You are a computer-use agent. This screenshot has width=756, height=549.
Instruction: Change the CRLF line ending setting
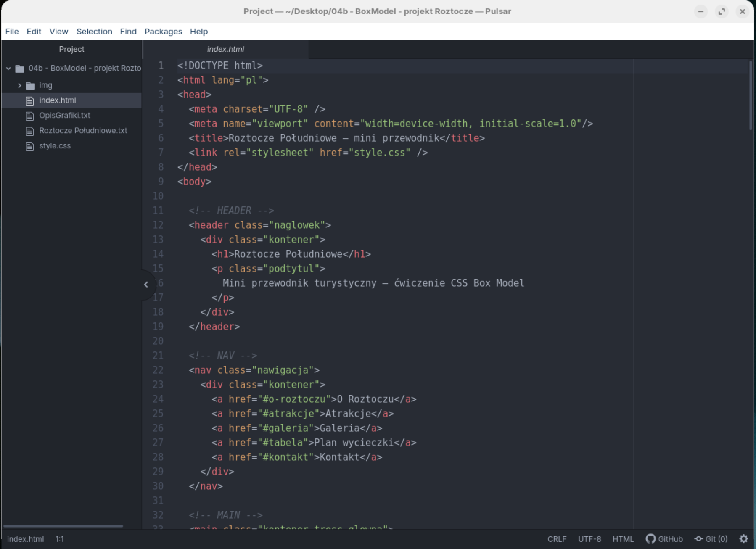pyautogui.click(x=557, y=539)
